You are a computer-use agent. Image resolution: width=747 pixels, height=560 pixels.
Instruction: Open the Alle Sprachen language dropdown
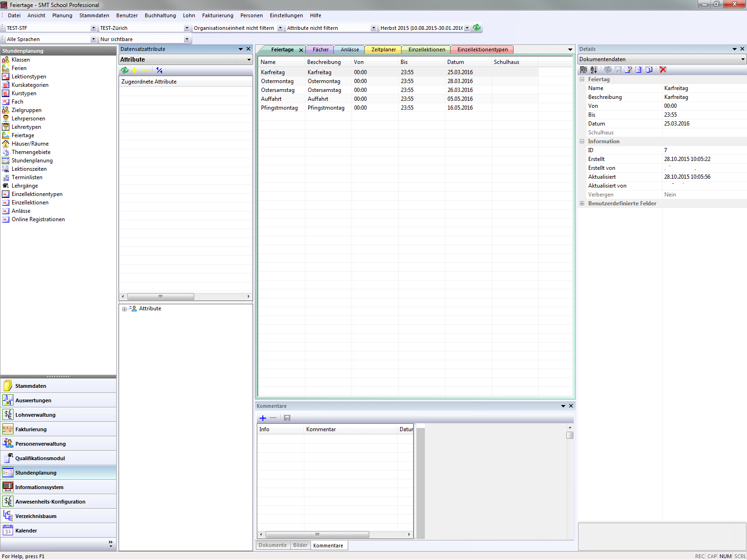click(93, 39)
